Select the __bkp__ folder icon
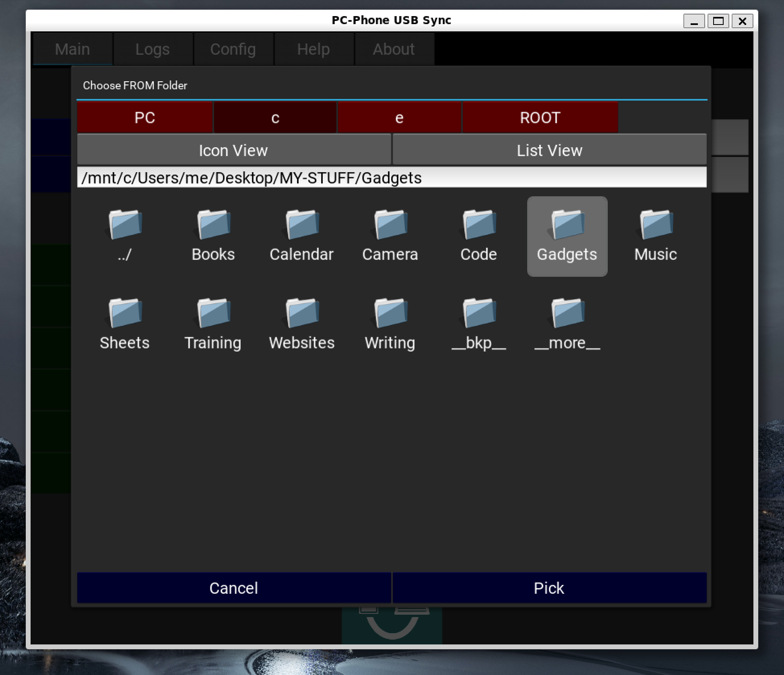The image size is (784, 675). click(479, 324)
